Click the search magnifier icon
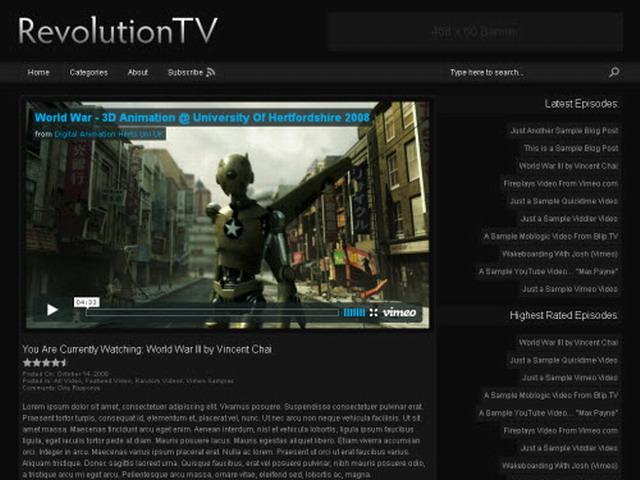The width and height of the screenshot is (640, 480). [614, 72]
